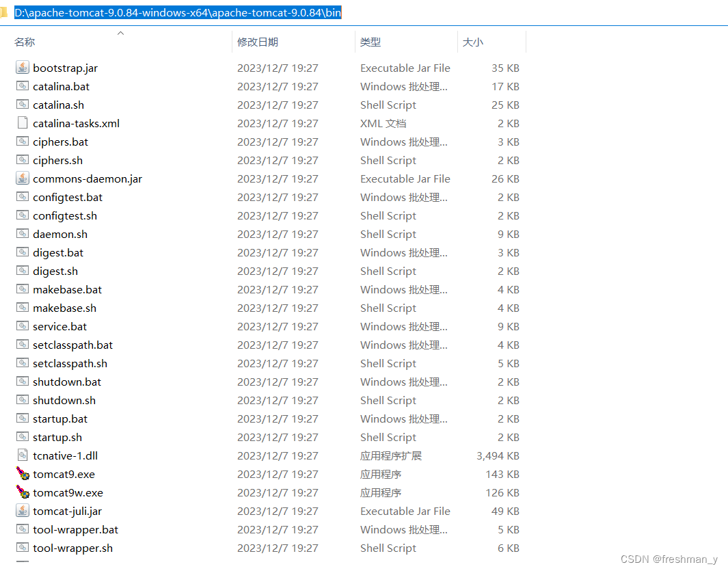The width and height of the screenshot is (728, 571).
Task: Select the ciphers.bat file name
Action: pyautogui.click(x=60, y=142)
